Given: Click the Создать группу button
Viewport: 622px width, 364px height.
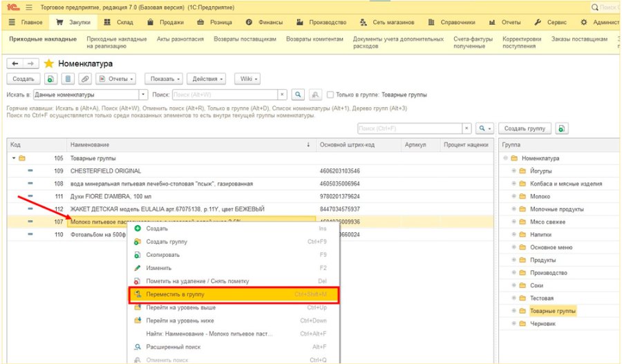Looking at the screenshot, I should 525,128.
